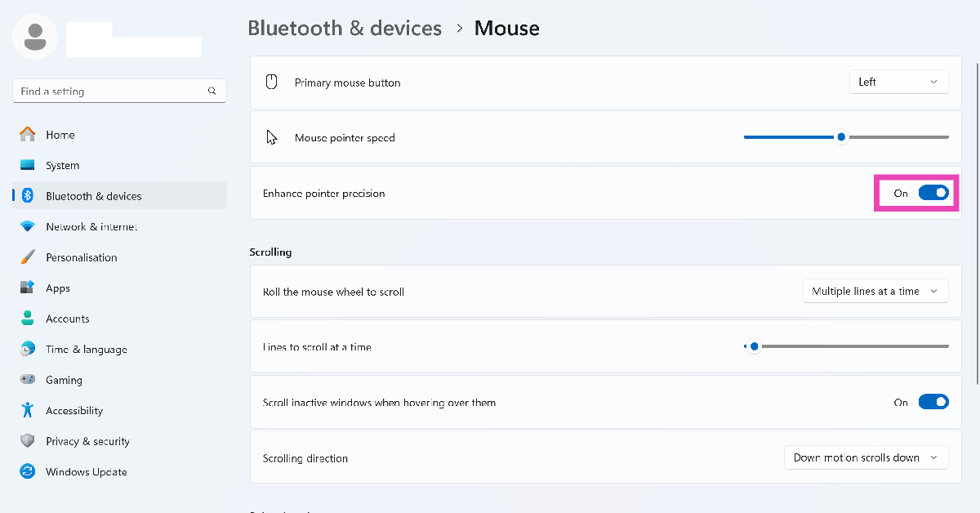Open Privacy & security section
This screenshot has width=980, height=513.
click(x=87, y=441)
